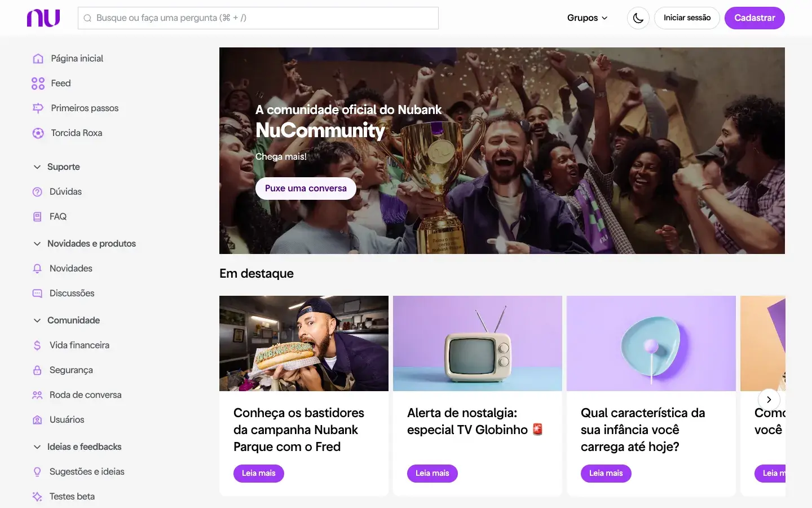Viewport: 812px width, 508px height.
Task: Open Primeiros passos in the sidebar
Action: (85, 108)
